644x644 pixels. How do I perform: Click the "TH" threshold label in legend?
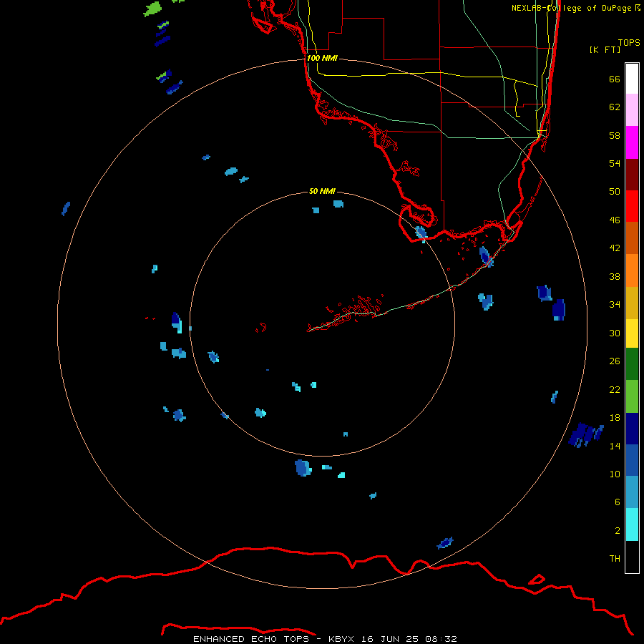coord(615,559)
